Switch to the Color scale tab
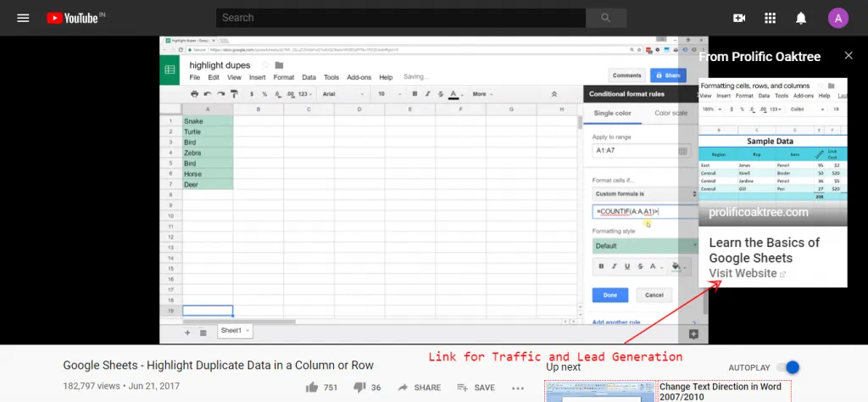The width and height of the screenshot is (868, 402). tap(671, 114)
